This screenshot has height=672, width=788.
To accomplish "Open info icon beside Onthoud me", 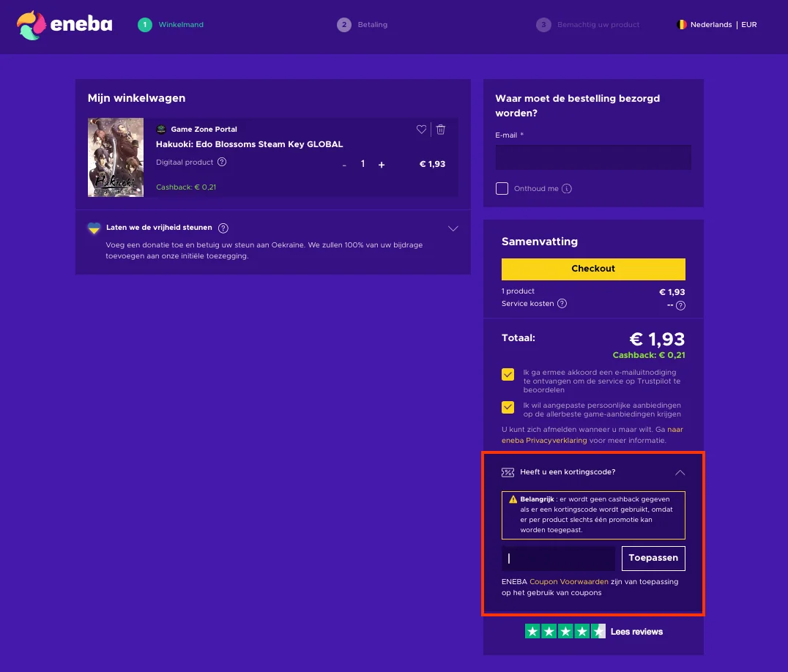I will (567, 189).
